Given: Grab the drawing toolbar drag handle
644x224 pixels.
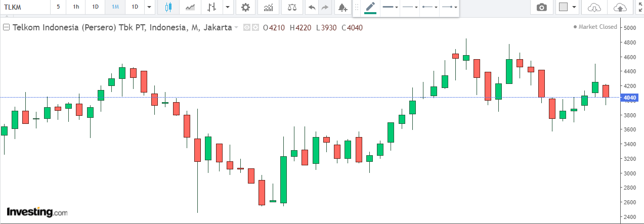Looking at the screenshot, I should [x=356, y=7].
